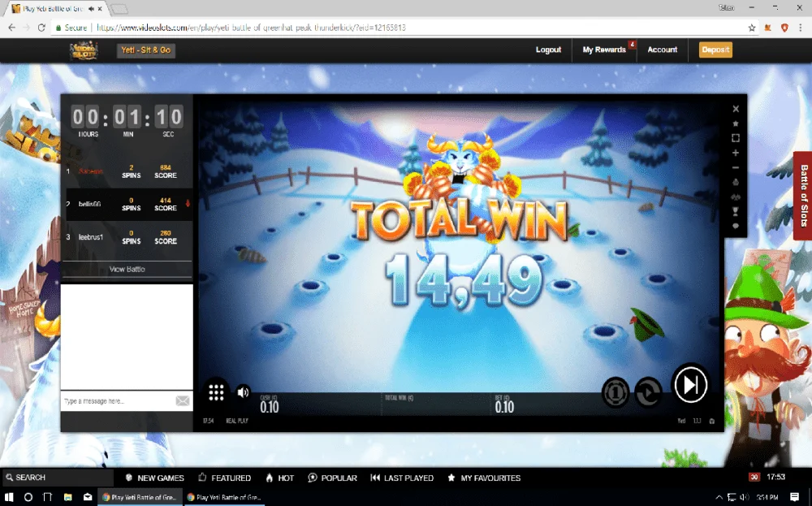This screenshot has height=506, width=812.
Task: Open File Explorer from taskbar
Action: 68,497
